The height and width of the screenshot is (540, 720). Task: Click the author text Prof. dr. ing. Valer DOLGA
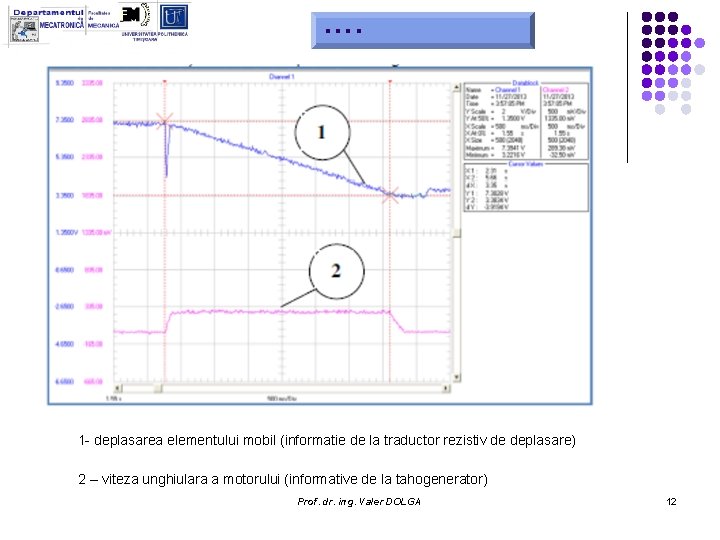tap(359, 502)
